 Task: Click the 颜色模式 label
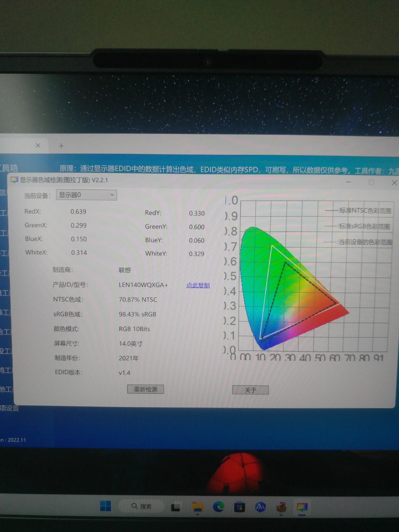pyautogui.click(x=66, y=329)
